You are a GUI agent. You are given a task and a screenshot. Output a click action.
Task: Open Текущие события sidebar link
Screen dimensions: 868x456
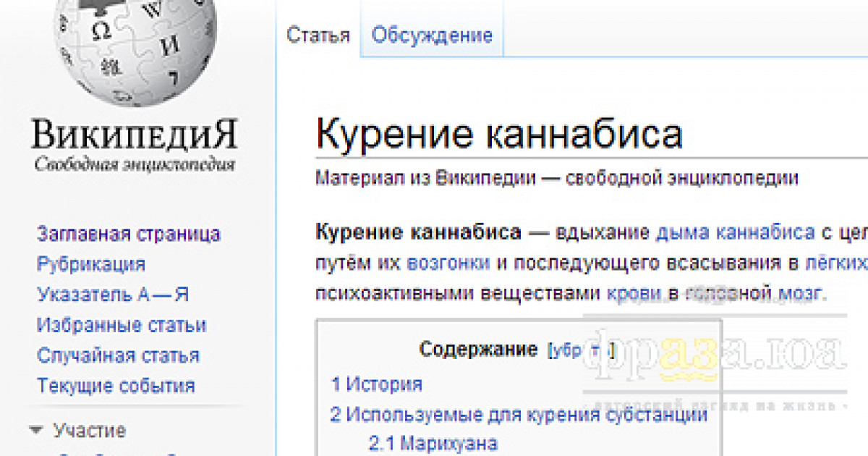click(x=116, y=386)
